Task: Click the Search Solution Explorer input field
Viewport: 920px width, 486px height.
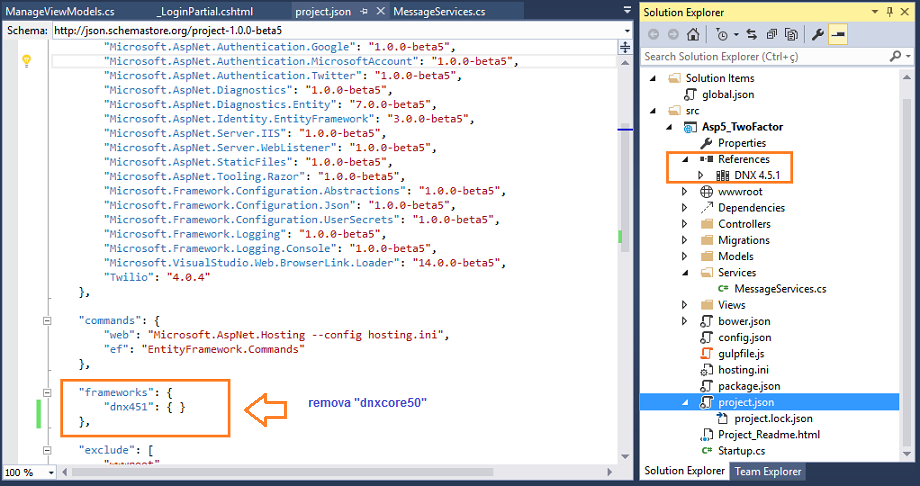Action: click(x=763, y=56)
